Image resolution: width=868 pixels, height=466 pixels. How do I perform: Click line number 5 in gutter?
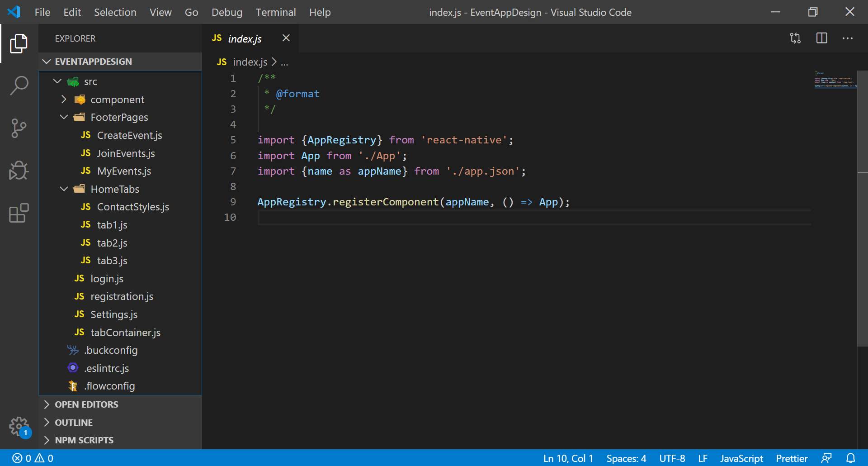pos(233,140)
